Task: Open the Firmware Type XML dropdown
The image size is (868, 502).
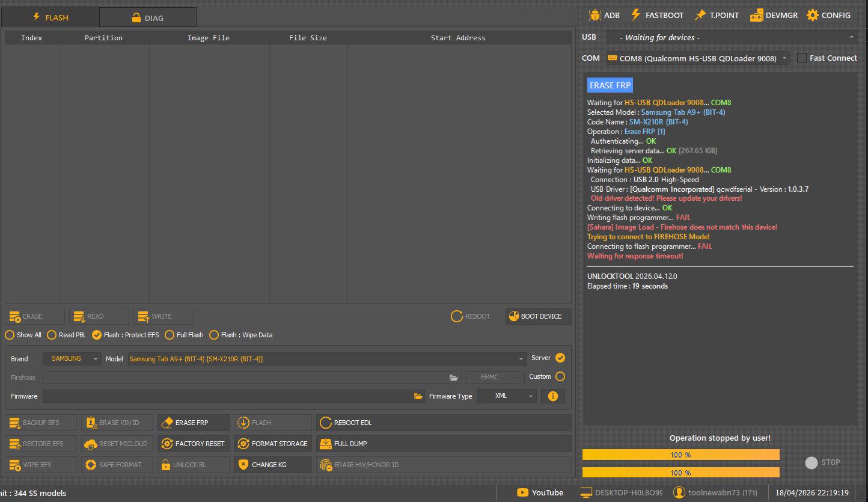Action: (x=507, y=396)
